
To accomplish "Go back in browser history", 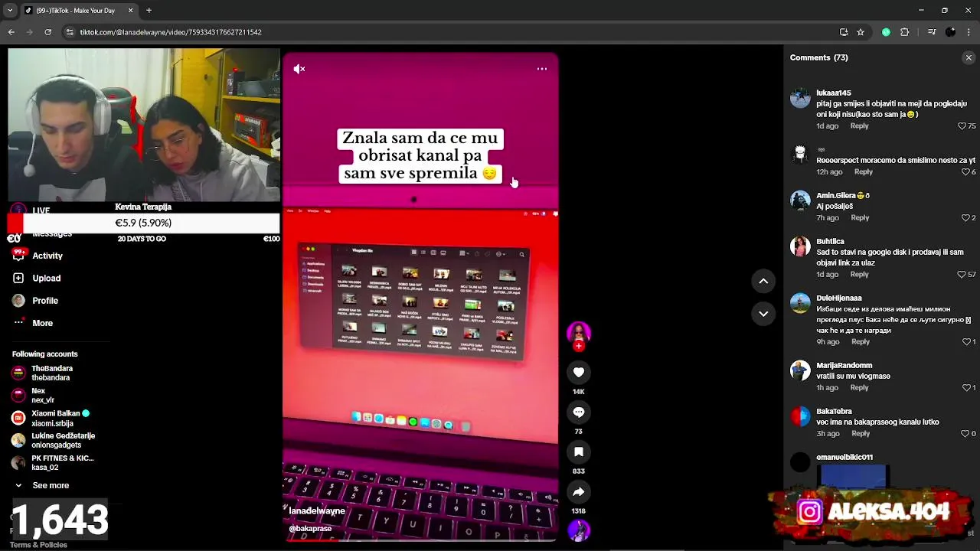I will [x=11, y=32].
